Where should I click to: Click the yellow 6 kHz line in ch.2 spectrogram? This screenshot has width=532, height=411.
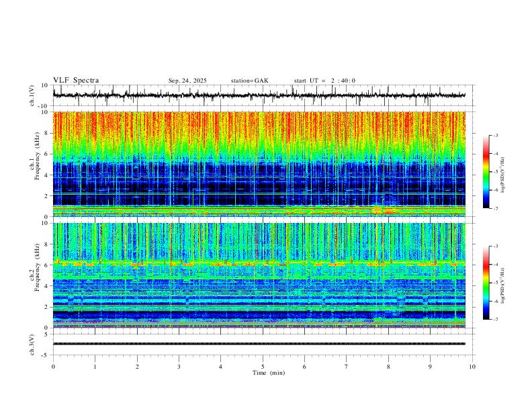(x=259, y=263)
